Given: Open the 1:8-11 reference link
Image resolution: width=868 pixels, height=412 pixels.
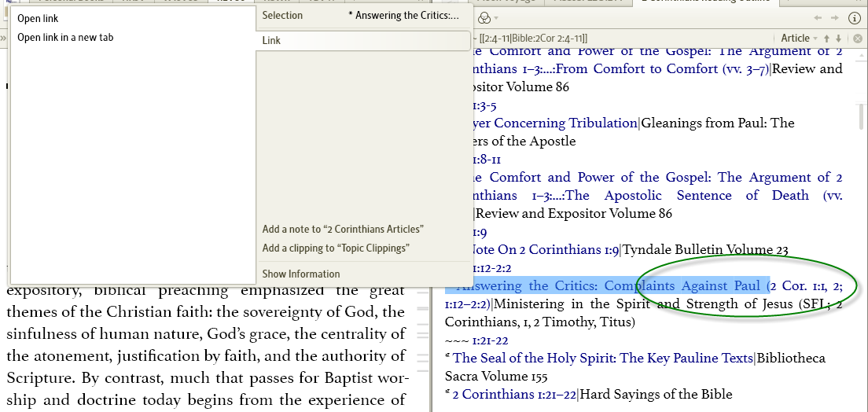Looking at the screenshot, I should pyautogui.click(x=487, y=160).
